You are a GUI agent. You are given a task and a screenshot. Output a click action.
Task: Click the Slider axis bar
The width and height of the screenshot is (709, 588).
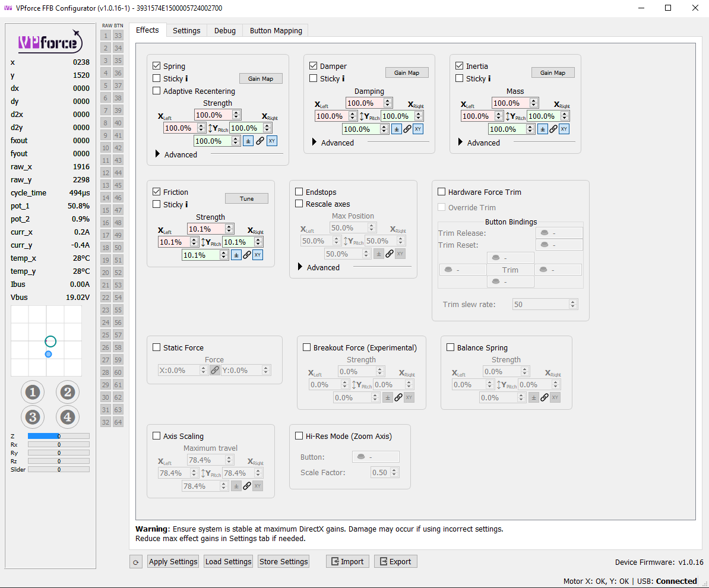(59, 469)
